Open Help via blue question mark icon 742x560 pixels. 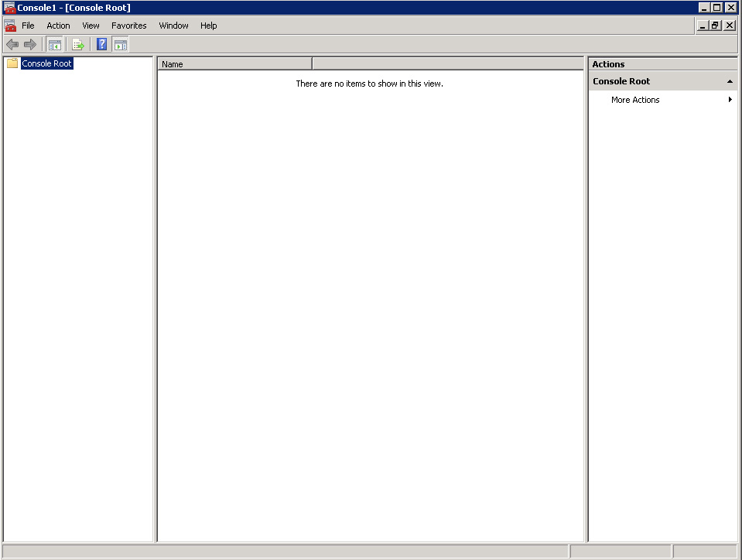[x=101, y=44]
